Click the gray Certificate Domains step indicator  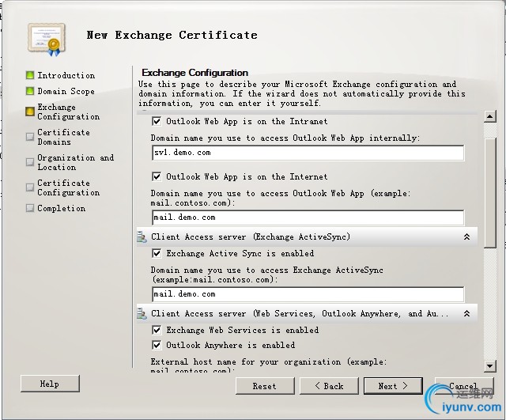[x=30, y=137]
